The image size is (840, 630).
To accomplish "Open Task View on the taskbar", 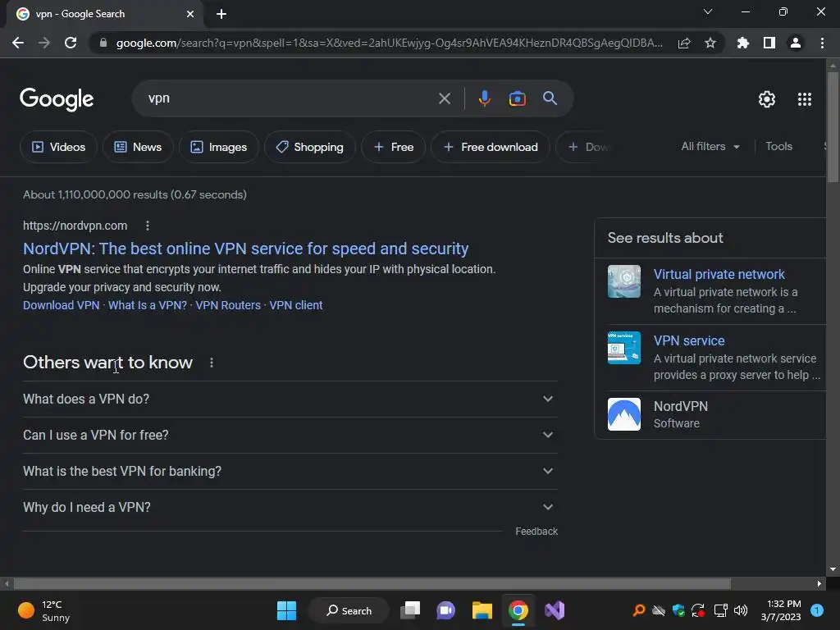I will coord(411,610).
